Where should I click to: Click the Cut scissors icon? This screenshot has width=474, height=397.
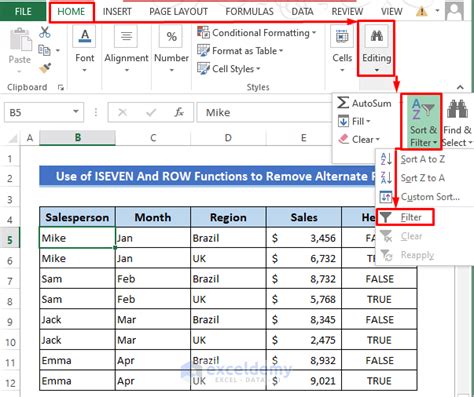(x=45, y=32)
